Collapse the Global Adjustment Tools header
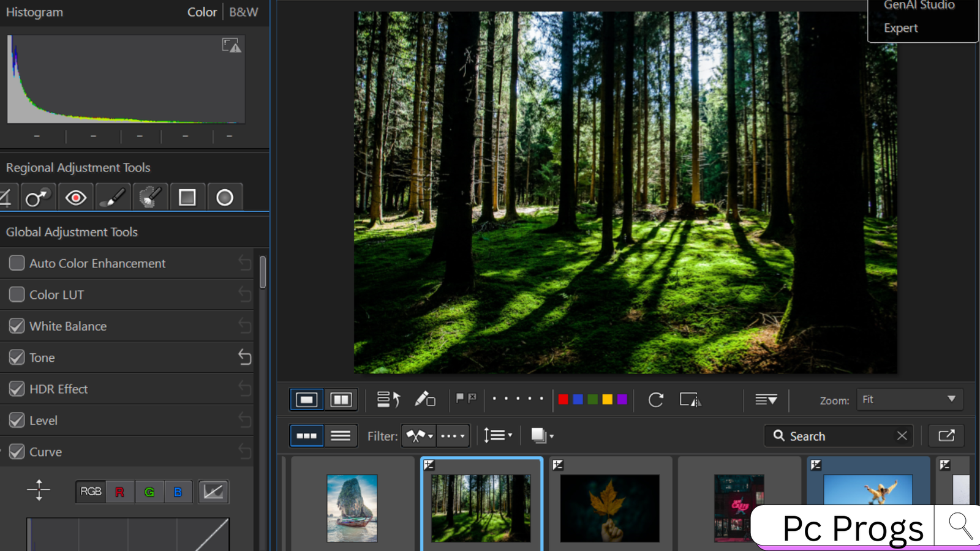 click(72, 232)
